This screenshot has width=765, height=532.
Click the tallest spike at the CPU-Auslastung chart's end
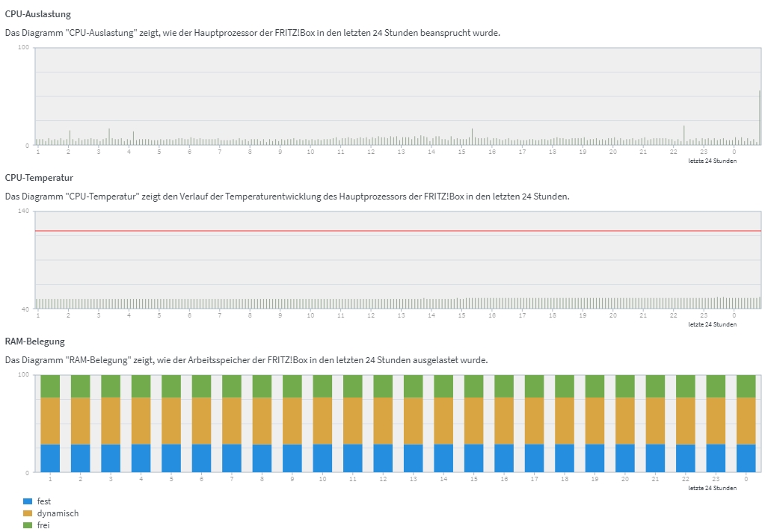[x=760, y=117]
